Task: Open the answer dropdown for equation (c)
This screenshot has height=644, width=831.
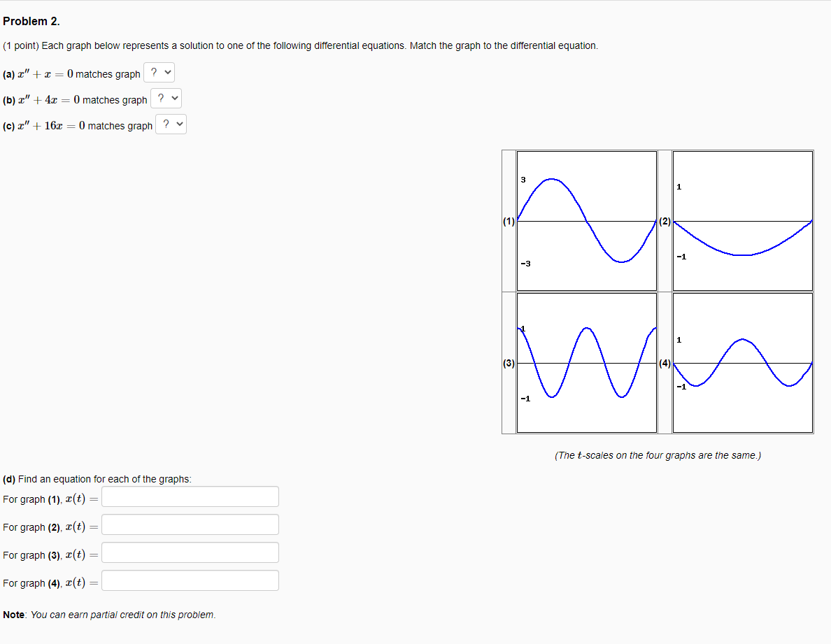Action: point(171,124)
